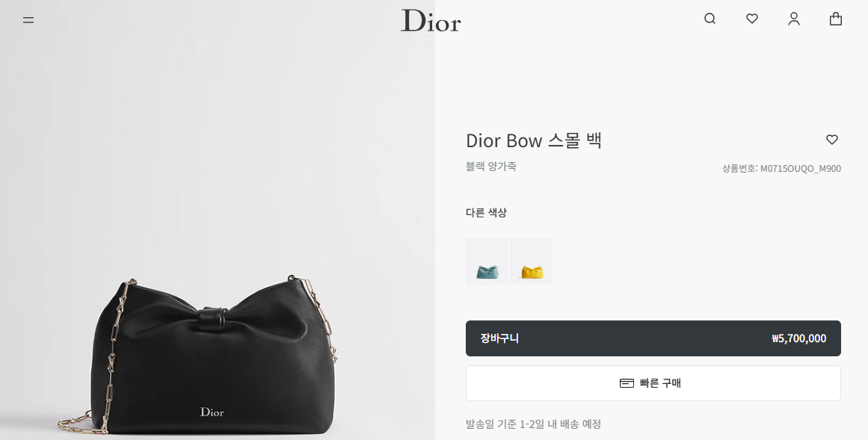This screenshot has width=868, height=440.
Task: Open the search magnifier icon
Action: [x=710, y=19]
